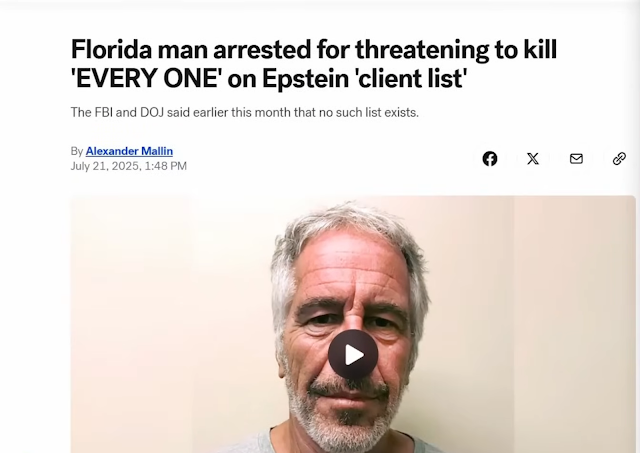Click the 'By' label before the author name

(77, 151)
